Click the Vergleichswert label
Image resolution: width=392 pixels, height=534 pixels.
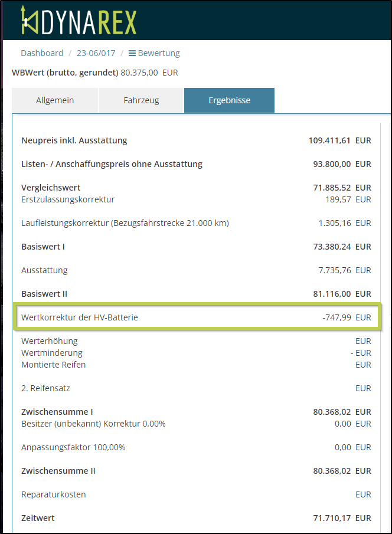point(51,188)
